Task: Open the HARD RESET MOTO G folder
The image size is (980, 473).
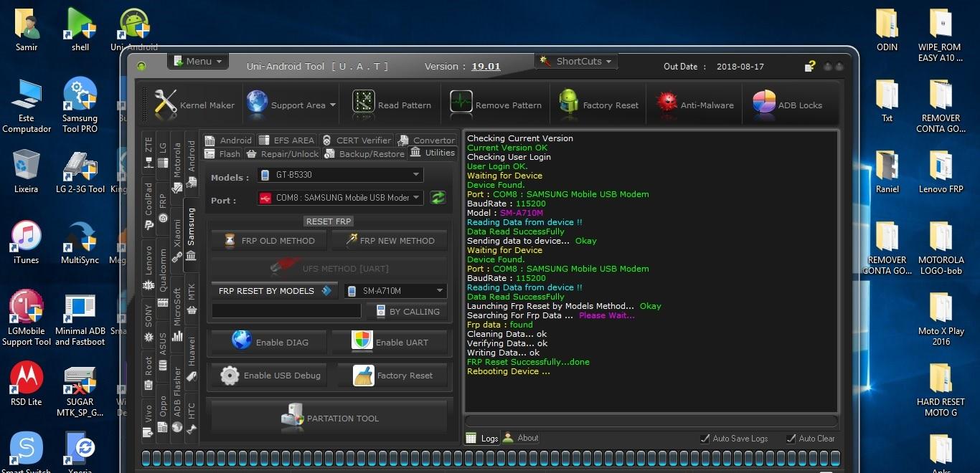Action: [941, 390]
